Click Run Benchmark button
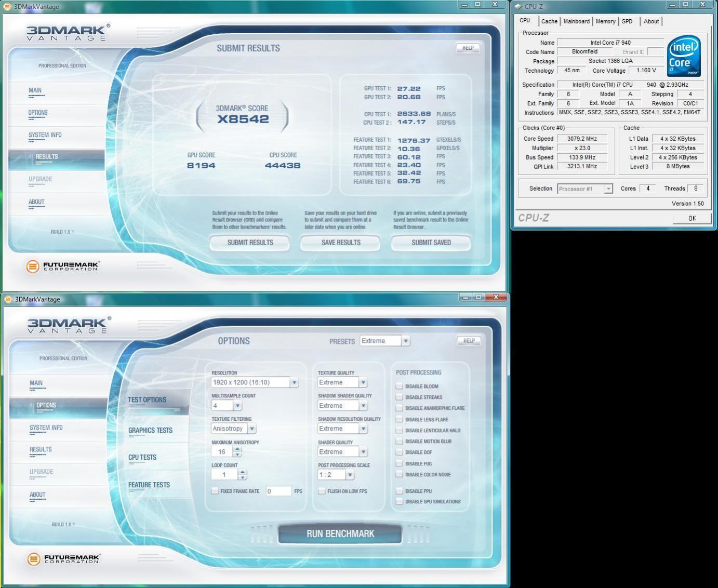718x588 pixels. (x=340, y=533)
